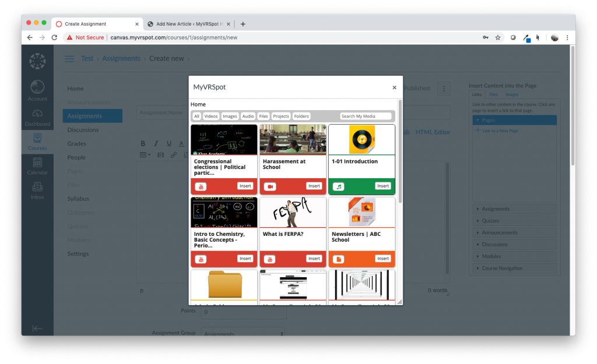The width and height of the screenshot is (597, 364).
Task: Expand the Announcements section in right panel
Action: coord(515,232)
